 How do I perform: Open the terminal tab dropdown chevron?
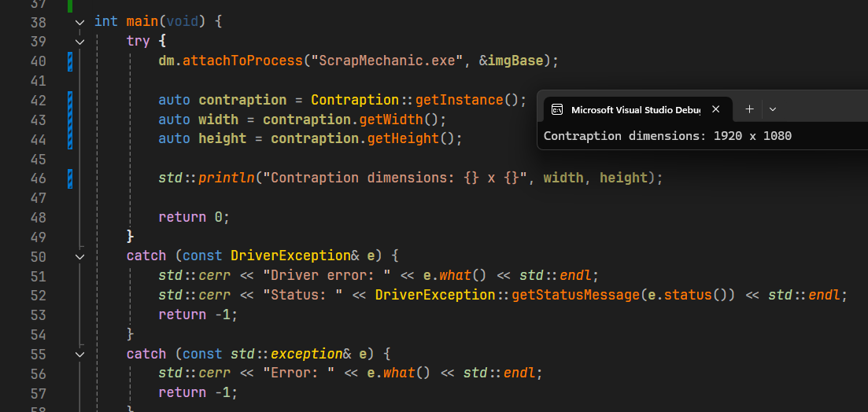[x=773, y=109]
